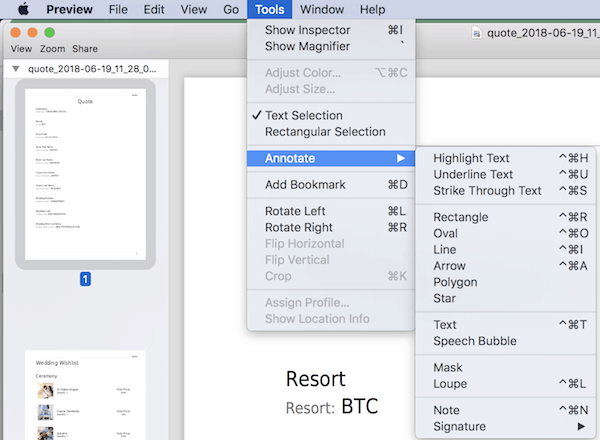
Task: Expand the Annotate submenu arrow
Action: [401, 158]
